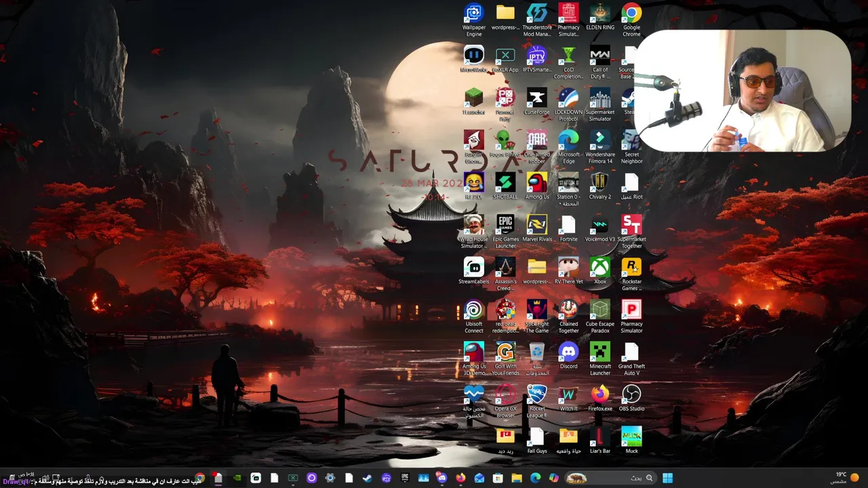Select the Minecraft Launcher desktop icon

(600, 359)
